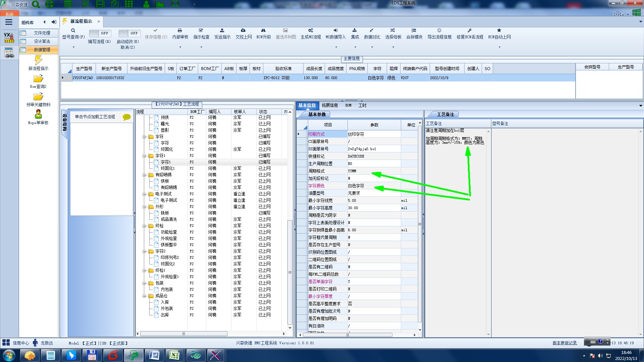Collapse the 电子测试 tree folder
The width and height of the screenshot is (644, 362).
tap(144, 194)
